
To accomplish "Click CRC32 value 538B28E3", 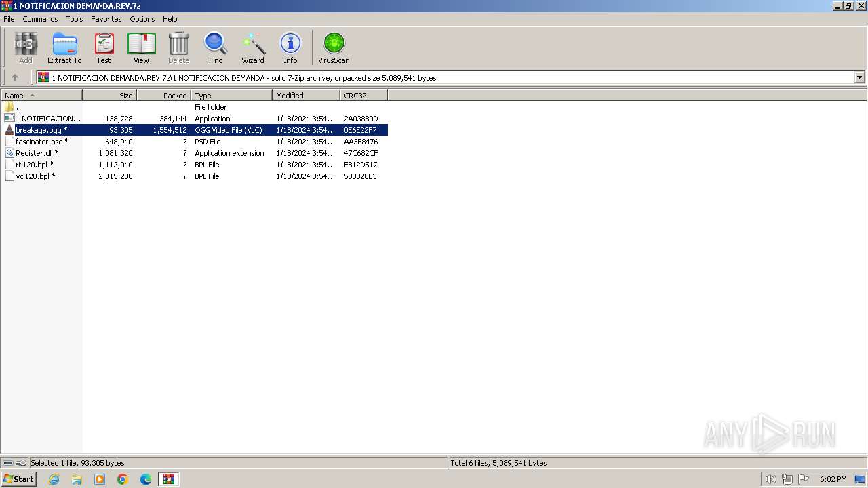I will pos(360,176).
